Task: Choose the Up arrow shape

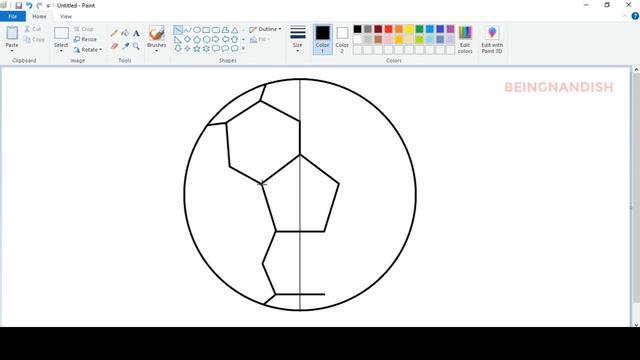Action: (x=235, y=40)
